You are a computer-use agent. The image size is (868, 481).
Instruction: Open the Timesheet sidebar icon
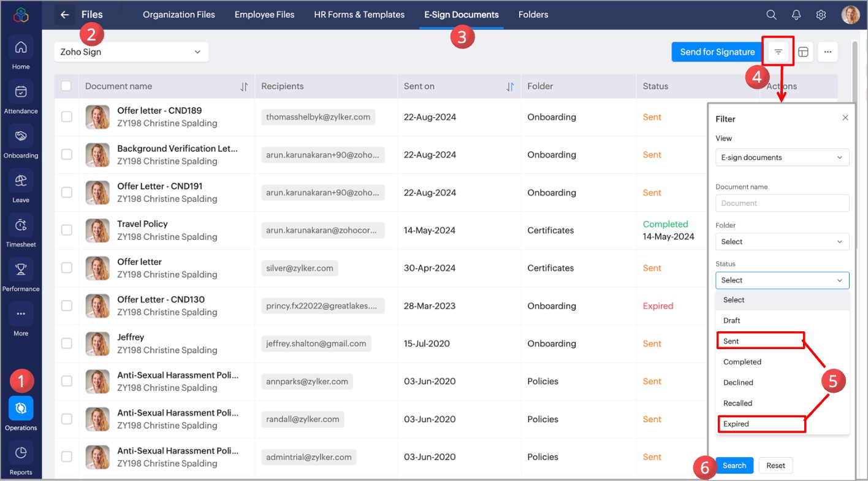point(21,225)
